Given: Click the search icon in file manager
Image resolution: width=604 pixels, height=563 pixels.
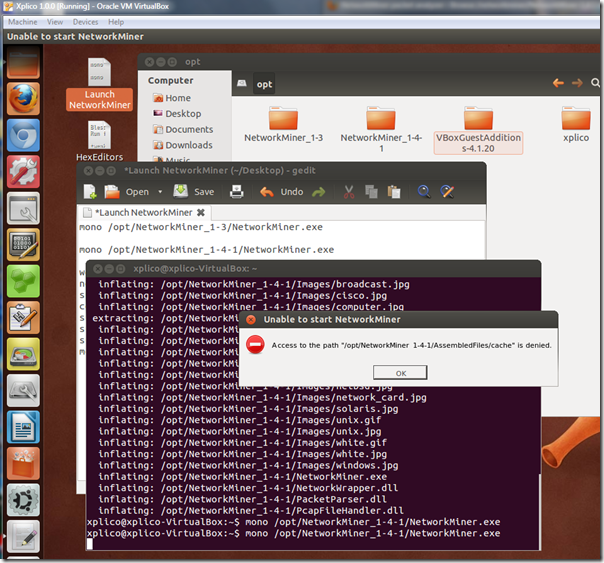Looking at the screenshot, I should (x=595, y=82).
